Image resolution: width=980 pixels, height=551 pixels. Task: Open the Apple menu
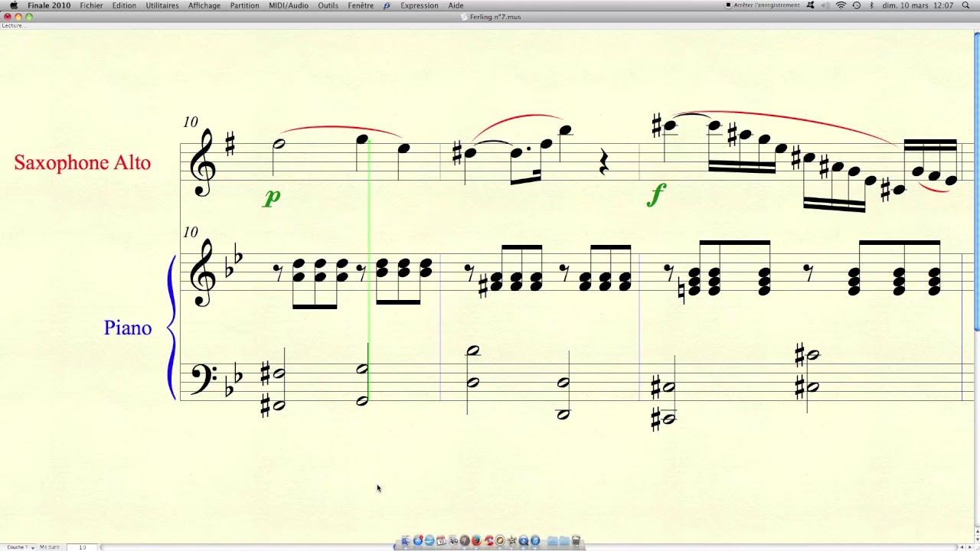(13, 5)
